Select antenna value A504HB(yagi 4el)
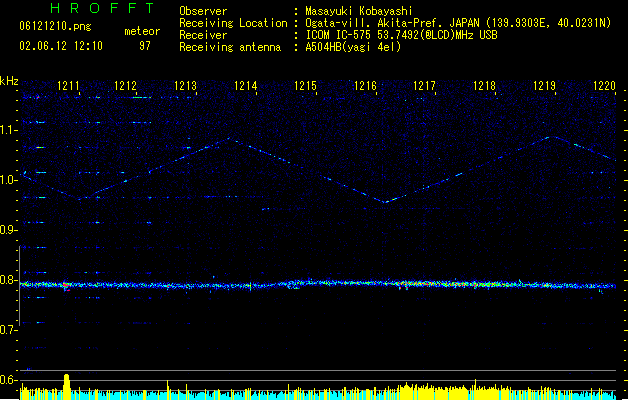This screenshot has height=400, width=629. (353, 47)
